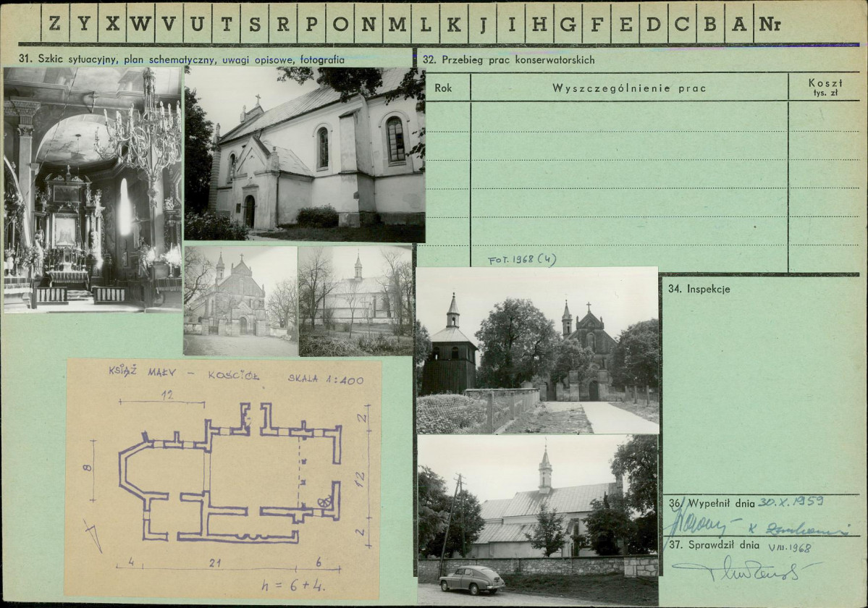Click the letter A index box
The image size is (868, 608).
pos(740,23)
